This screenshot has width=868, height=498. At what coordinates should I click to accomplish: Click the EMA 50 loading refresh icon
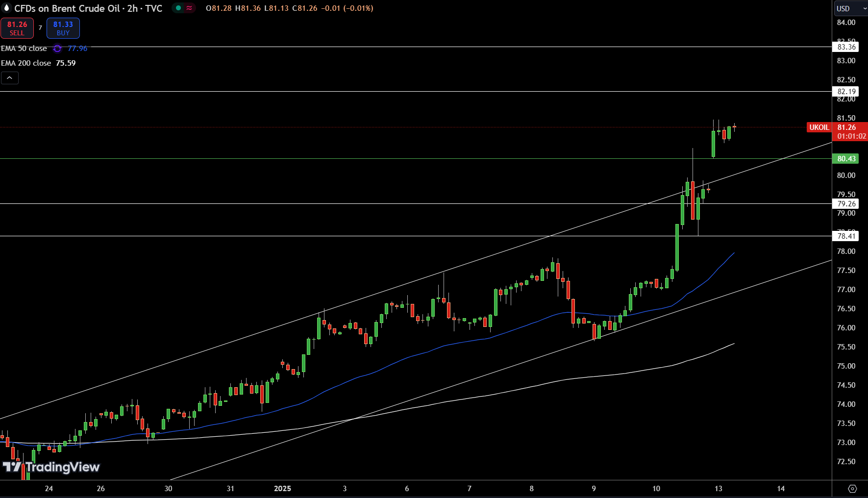click(57, 49)
